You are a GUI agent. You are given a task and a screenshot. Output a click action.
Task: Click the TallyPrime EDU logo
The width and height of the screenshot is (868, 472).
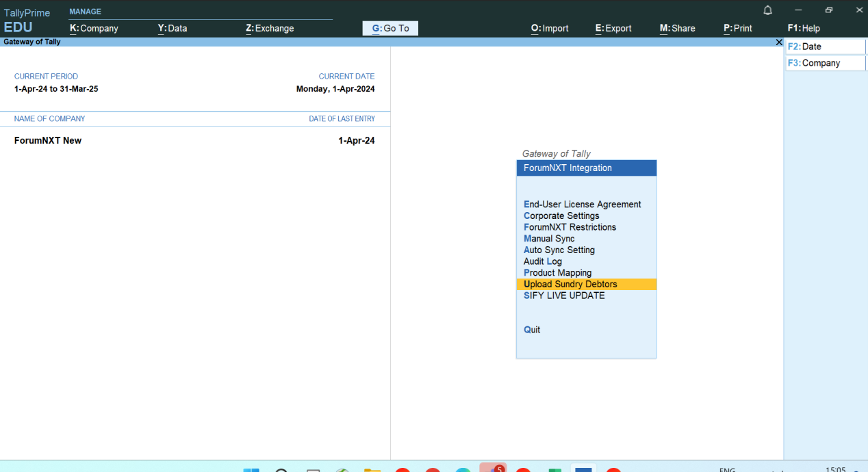click(27, 21)
